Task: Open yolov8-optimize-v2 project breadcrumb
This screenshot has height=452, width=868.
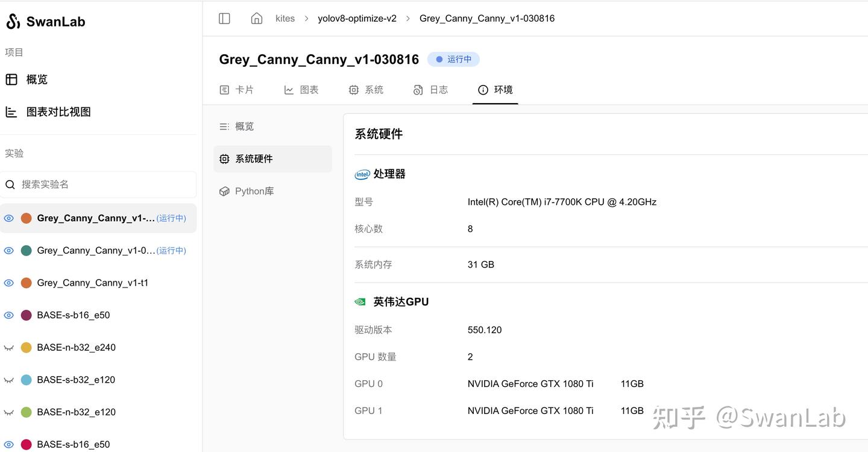Action: 357,19
